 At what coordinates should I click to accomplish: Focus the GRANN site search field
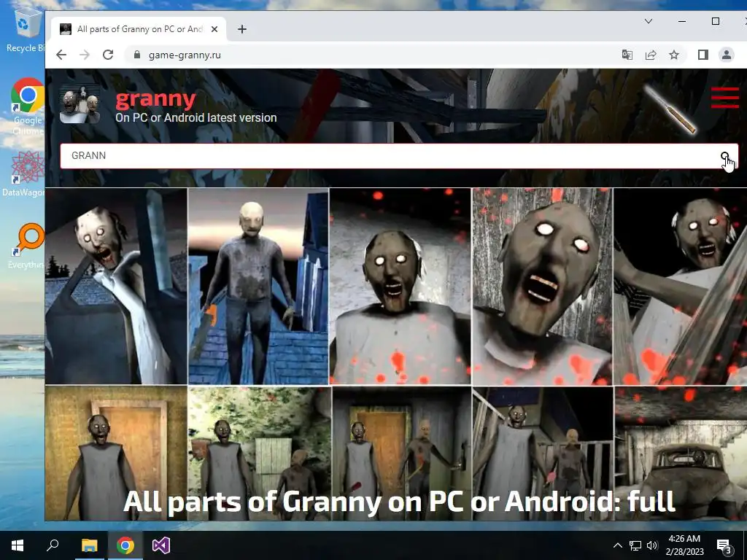pos(399,156)
